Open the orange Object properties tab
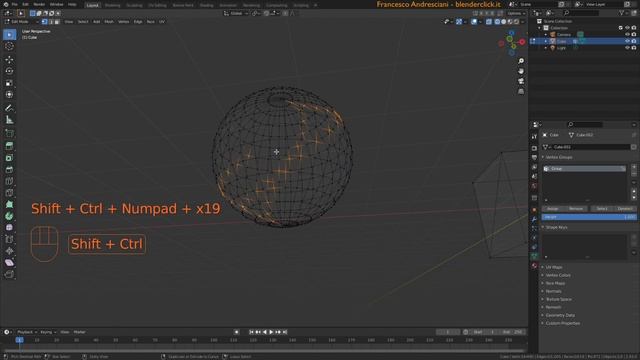 point(534,209)
